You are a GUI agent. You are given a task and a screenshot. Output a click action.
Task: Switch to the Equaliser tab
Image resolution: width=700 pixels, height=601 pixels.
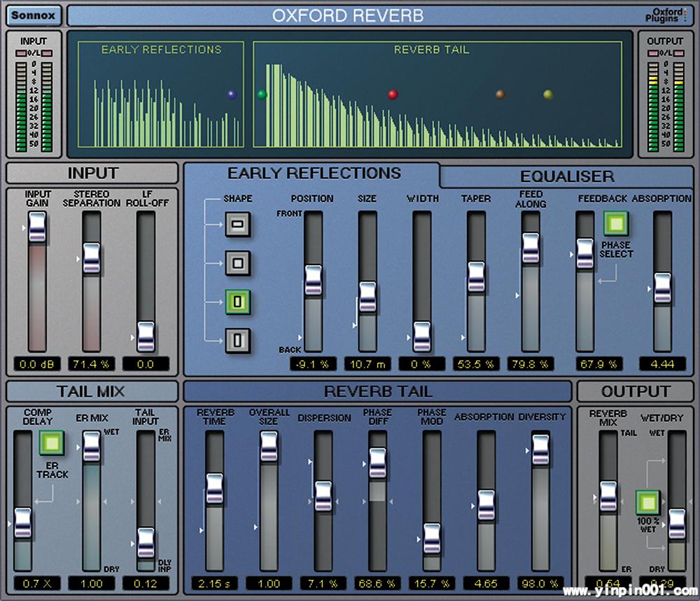point(566,176)
